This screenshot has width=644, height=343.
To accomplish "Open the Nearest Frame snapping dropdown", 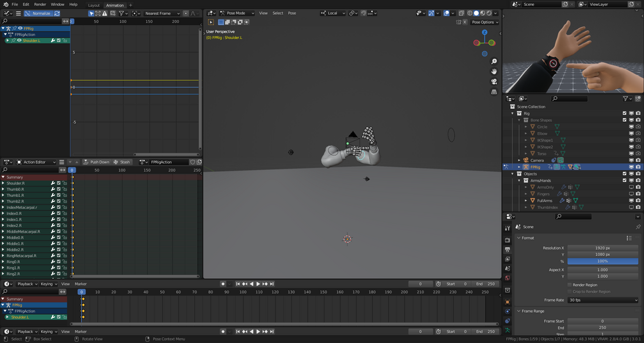I will (161, 13).
